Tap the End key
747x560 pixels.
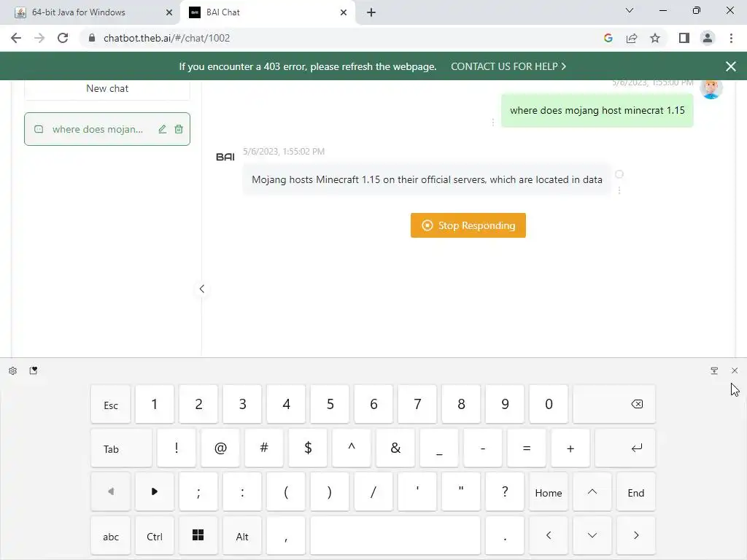click(x=636, y=492)
